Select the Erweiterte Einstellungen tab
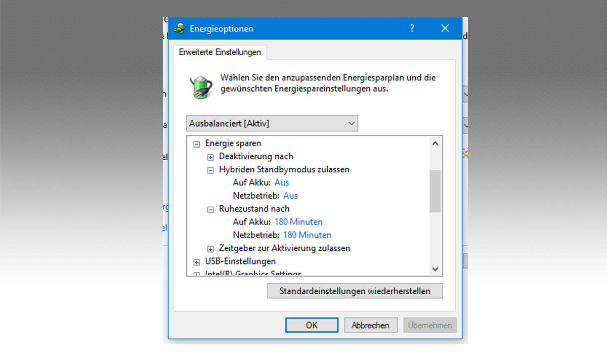The width and height of the screenshot is (607, 364). pos(220,52)
